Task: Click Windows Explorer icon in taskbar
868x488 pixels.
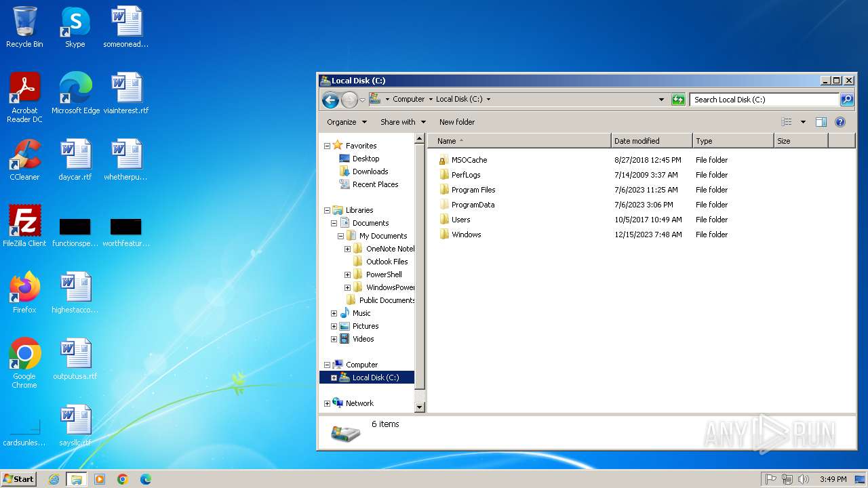Action: pyautogui.click(x=77, y=479)
